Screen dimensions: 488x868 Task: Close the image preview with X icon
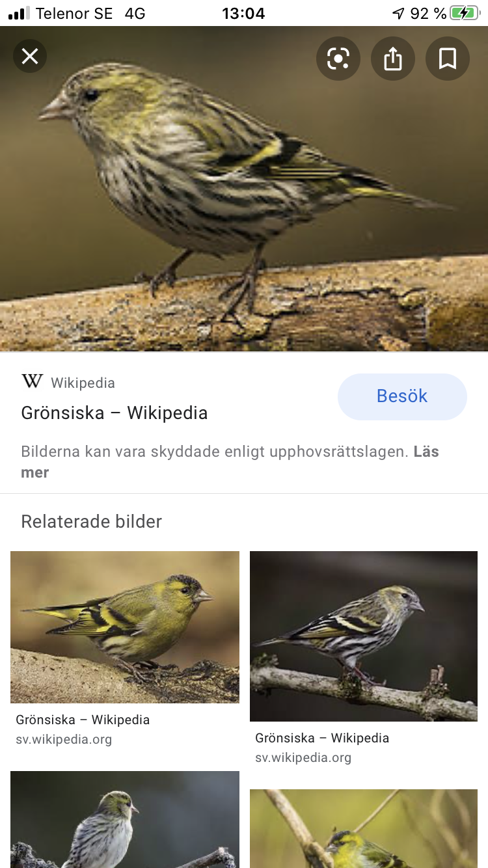click(30, 57)
